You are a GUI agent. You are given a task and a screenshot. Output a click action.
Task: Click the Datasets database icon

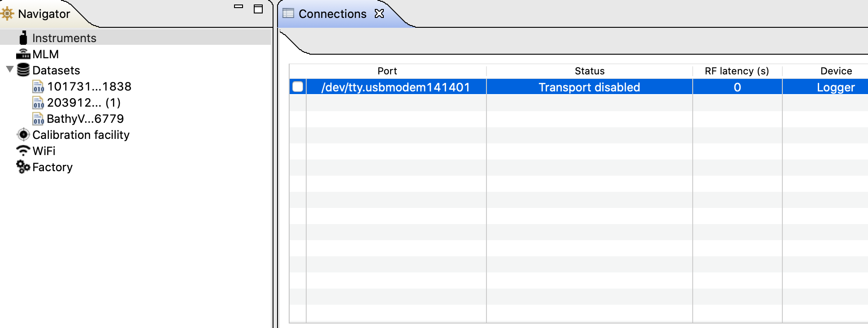tap(23, 70)
